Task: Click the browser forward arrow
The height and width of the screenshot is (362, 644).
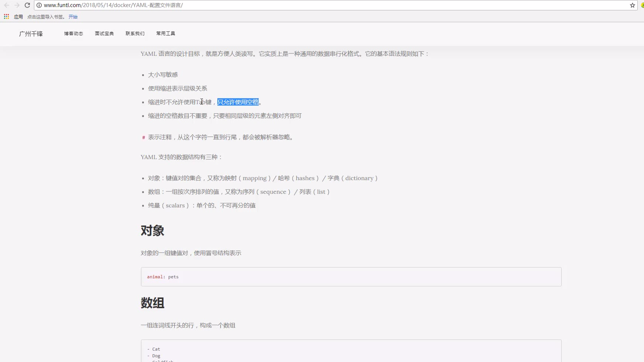Action: click(x=17, y=5)
